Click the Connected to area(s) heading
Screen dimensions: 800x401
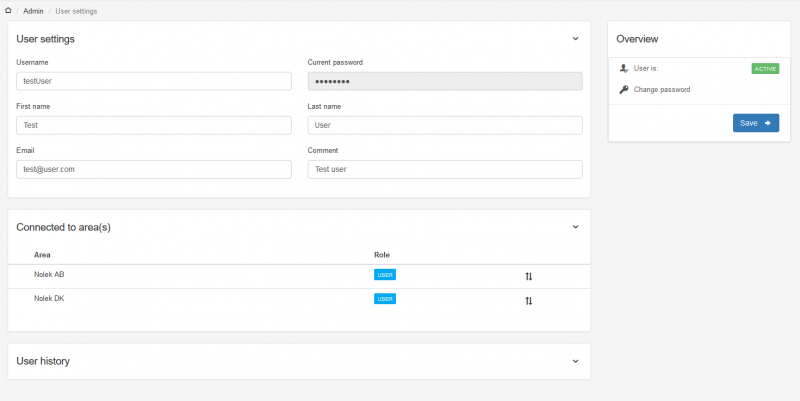[63, 228]
